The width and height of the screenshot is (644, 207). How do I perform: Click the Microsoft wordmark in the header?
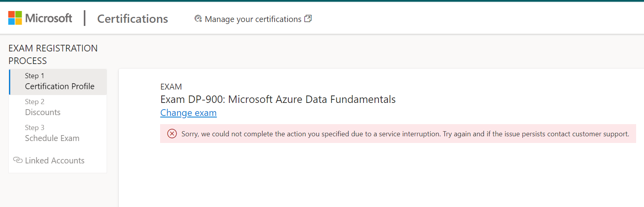(x=49, y=18)
